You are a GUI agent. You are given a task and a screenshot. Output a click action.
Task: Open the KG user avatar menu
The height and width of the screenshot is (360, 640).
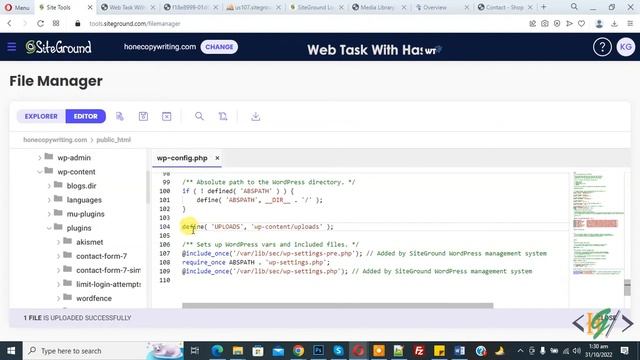click(x=625, y=47)
